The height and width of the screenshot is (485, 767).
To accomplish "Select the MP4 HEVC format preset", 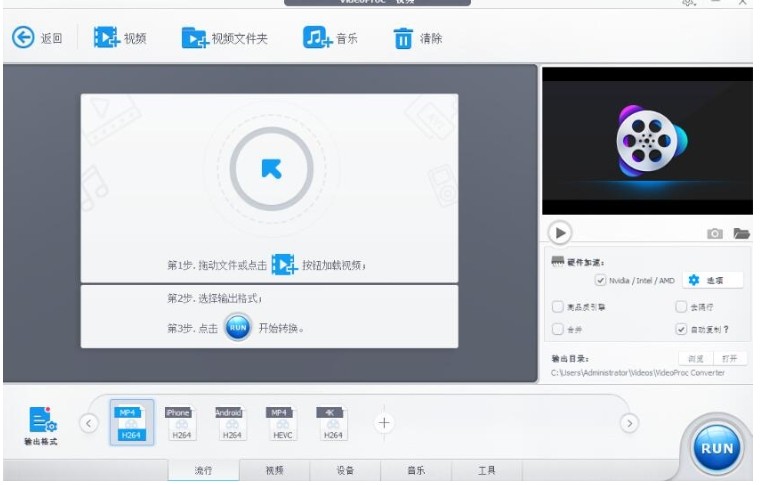I will (x=281, y=423).
